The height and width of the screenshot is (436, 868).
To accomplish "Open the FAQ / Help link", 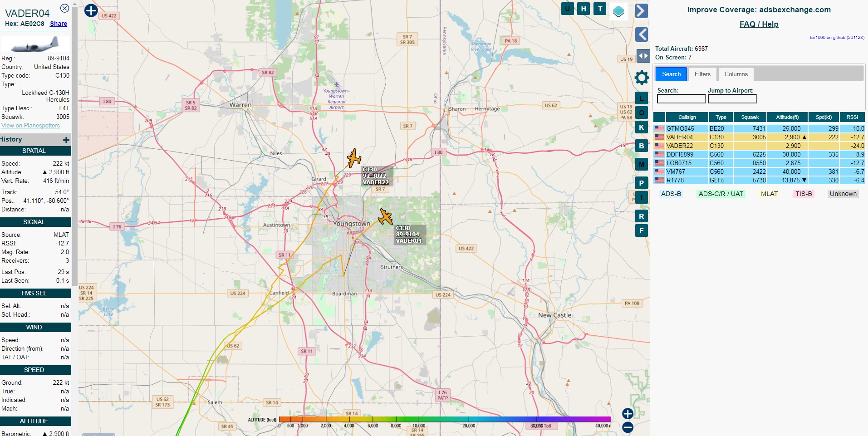I will [x=759, y=24].
